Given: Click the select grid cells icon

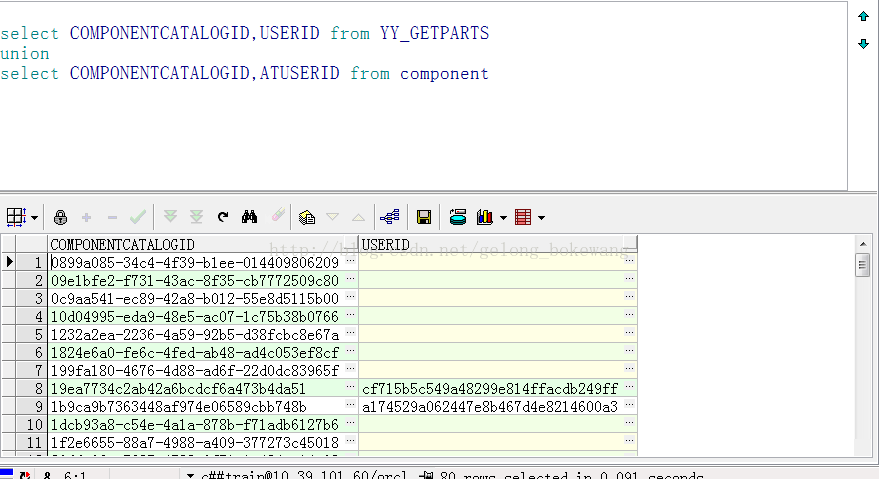Looking at the screenshot, I should click(x=16, y=217).
